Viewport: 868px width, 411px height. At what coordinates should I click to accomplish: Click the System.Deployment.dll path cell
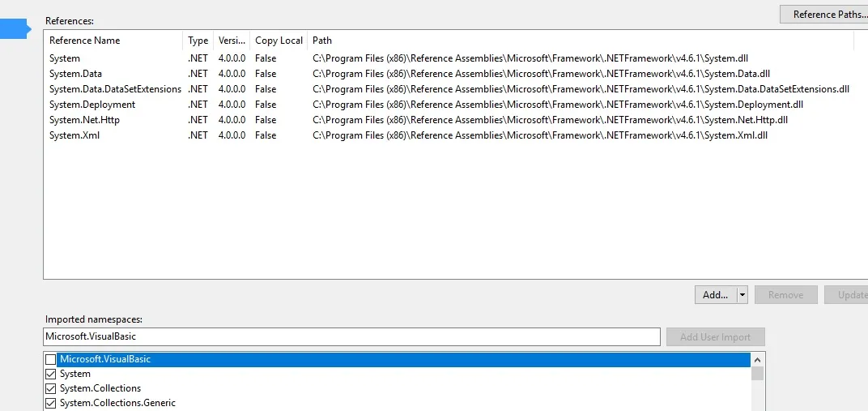pos(558,104)
